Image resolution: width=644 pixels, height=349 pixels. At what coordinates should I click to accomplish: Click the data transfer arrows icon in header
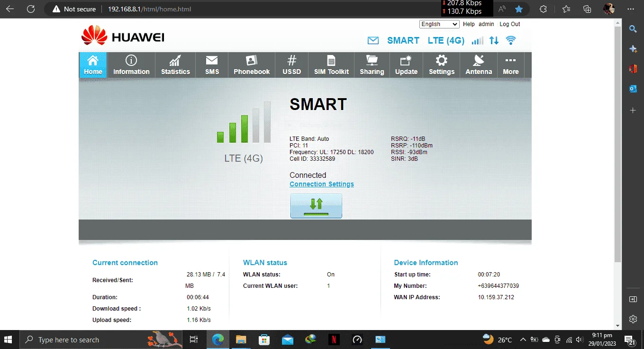tap(494, 40)
